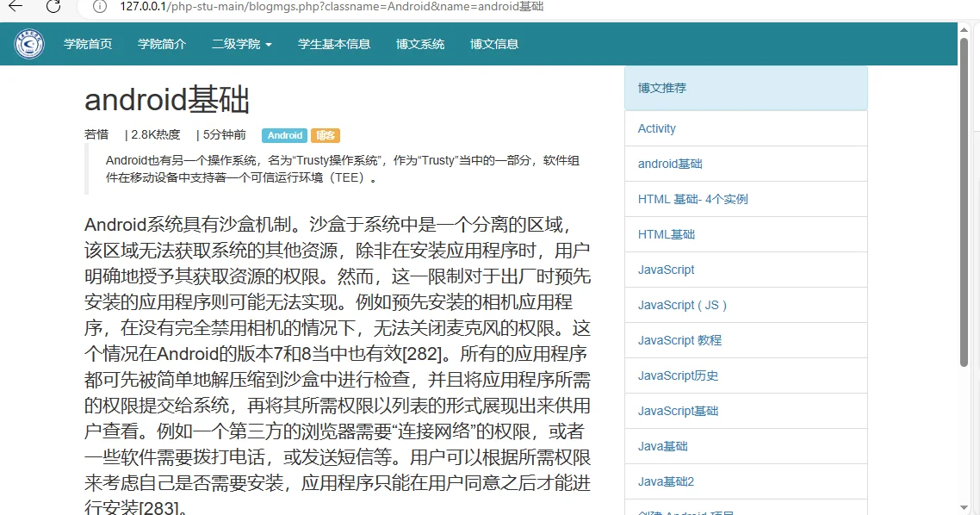Open the 学生基本信息 page
The width and height of the screenshot is (980, 515).
tap(333, 44)
